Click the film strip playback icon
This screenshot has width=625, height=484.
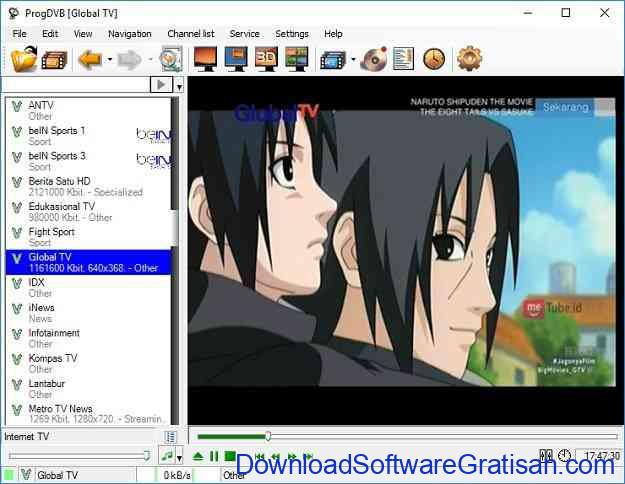pos(55,60)
